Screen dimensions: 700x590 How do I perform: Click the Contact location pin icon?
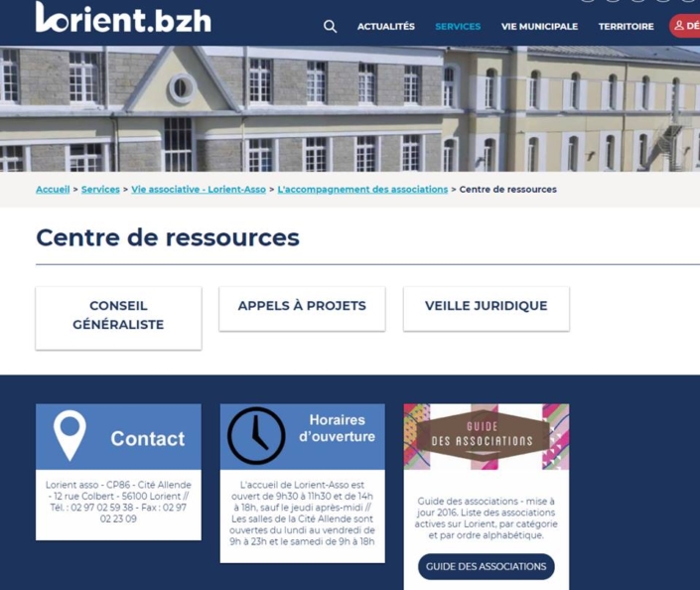[x=70, y=435]
